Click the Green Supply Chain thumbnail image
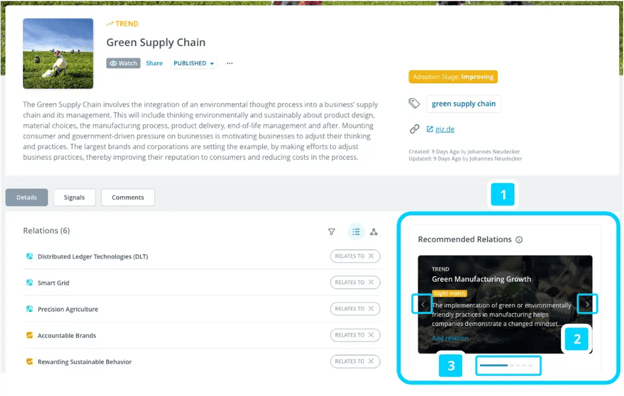This screenshot has height=396, width=624. 58,53
